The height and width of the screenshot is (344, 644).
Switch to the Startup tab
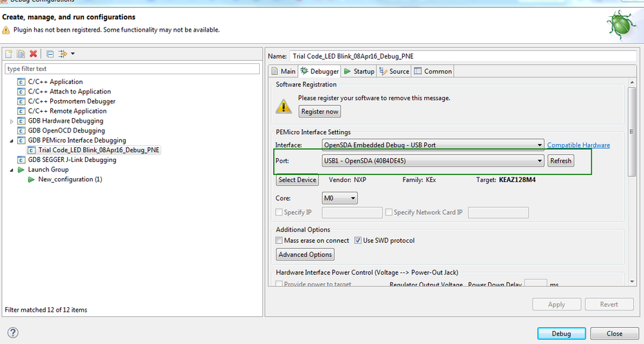click(x=359, y=71)
